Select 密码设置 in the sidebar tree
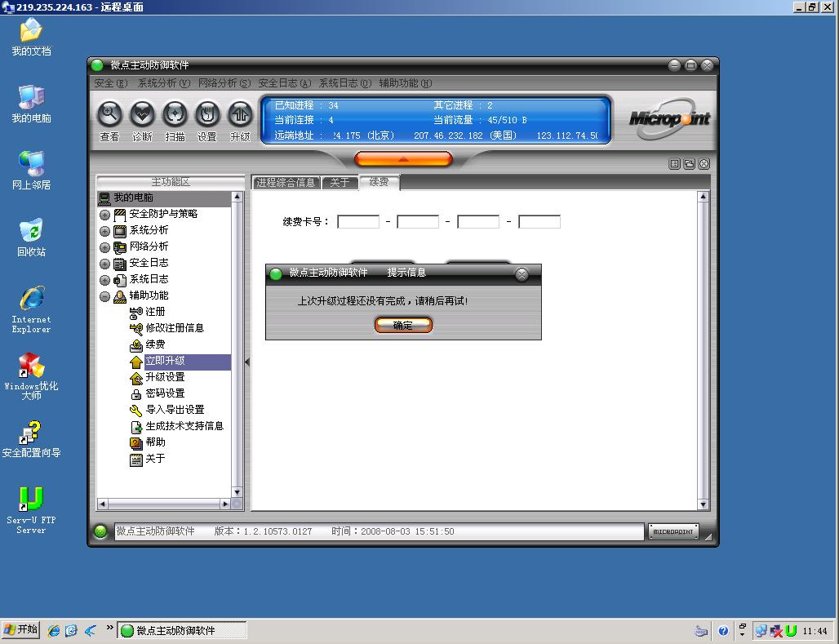The height and width of the screenshot is (644, 839). (x=165, y=393)
